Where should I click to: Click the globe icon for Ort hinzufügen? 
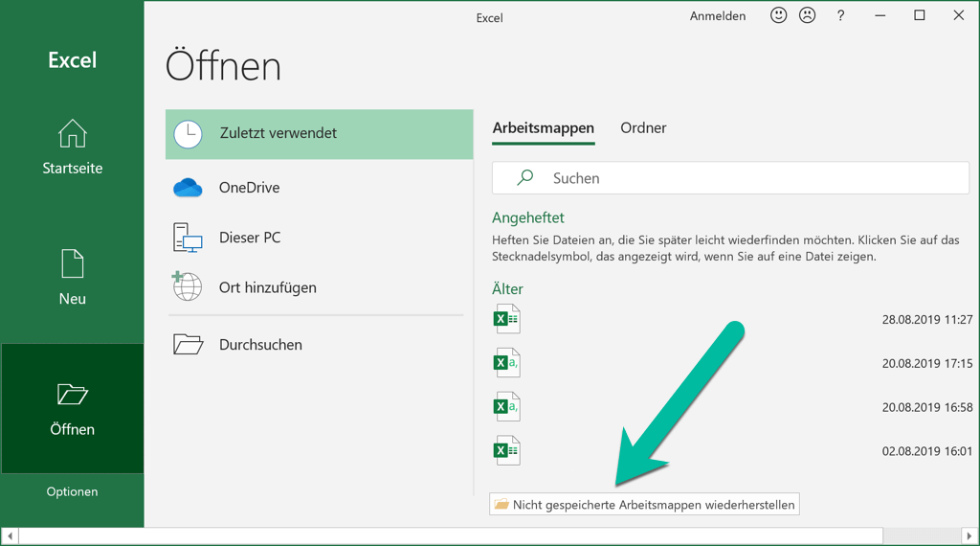[x=187, y=286]
